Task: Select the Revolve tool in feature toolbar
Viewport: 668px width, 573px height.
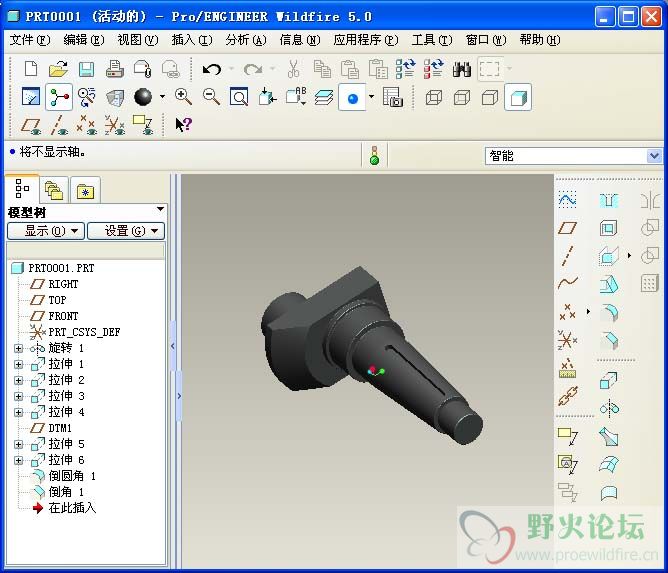Action: click(609, 409)
